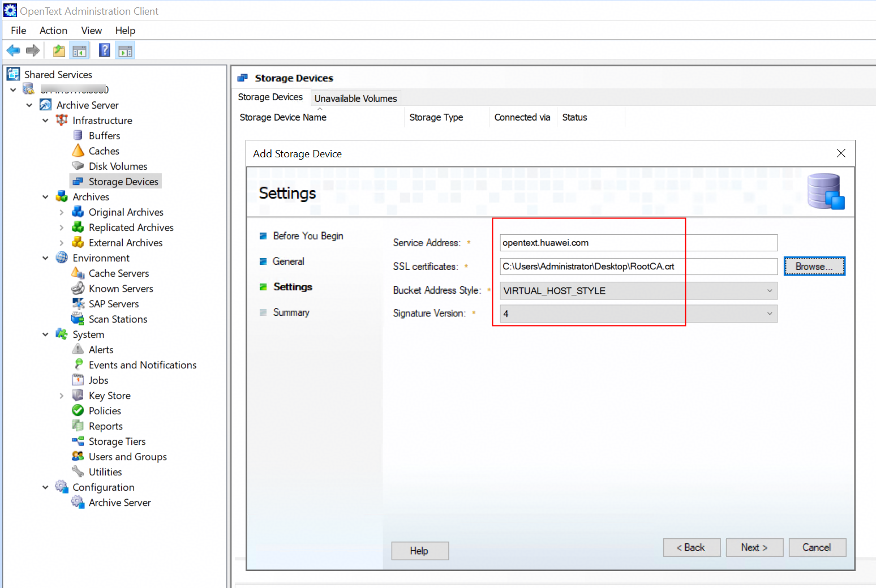Switch to the Unavailable Volumes tab
This screenshot has width=876, height=588.
355,98
